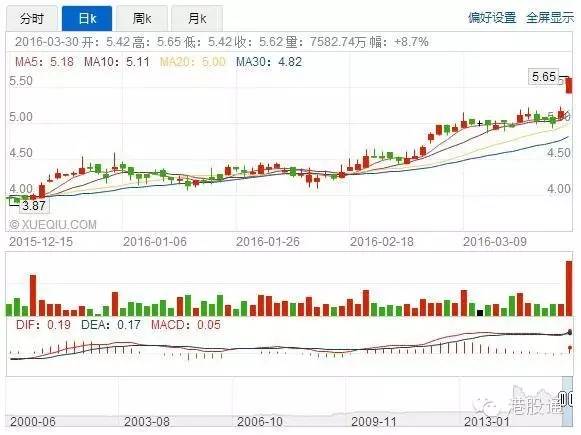Click the MA5: 5.18 indicator label
The height and width of the screenshot is (435, 581).
[x=44, y=62]
